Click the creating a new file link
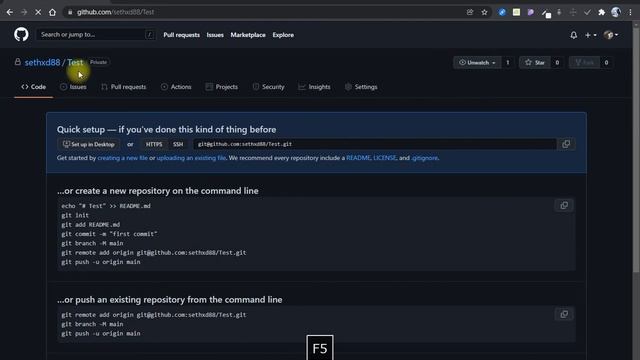The height and width of the screenshot is (360, 640). point(122,158)
